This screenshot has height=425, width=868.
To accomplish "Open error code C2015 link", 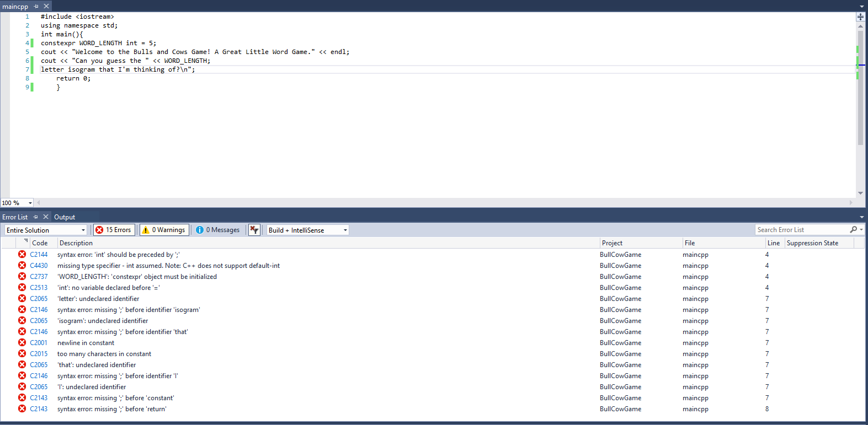I will (x=39, y=354).
